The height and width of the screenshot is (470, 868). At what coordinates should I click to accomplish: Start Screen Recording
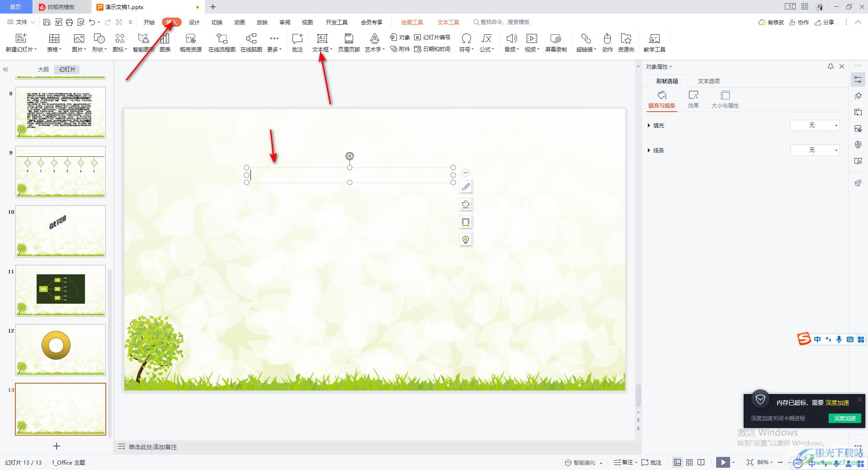coord(556,43)
